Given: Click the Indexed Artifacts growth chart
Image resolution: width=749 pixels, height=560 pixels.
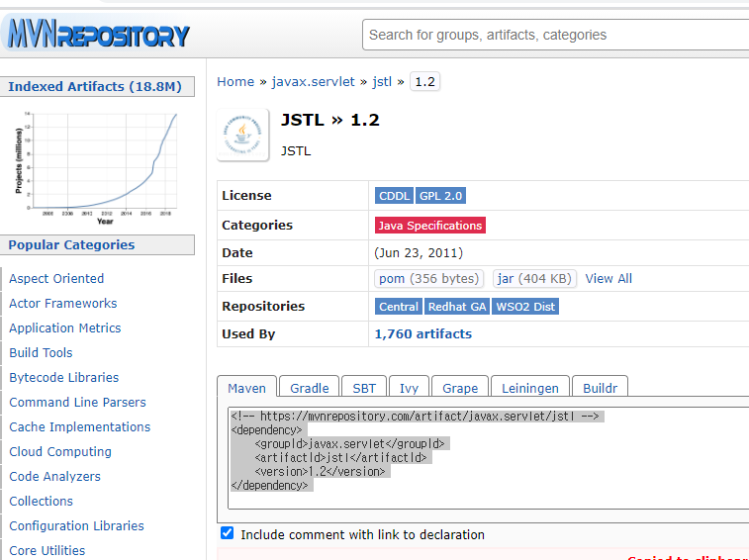Looking at the screenshot, I should 97,168.
